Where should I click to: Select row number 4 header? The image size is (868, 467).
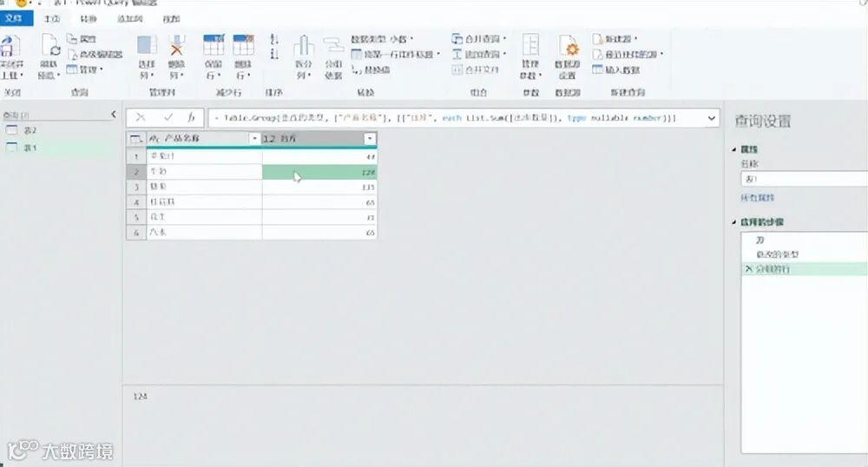[136, 202]
